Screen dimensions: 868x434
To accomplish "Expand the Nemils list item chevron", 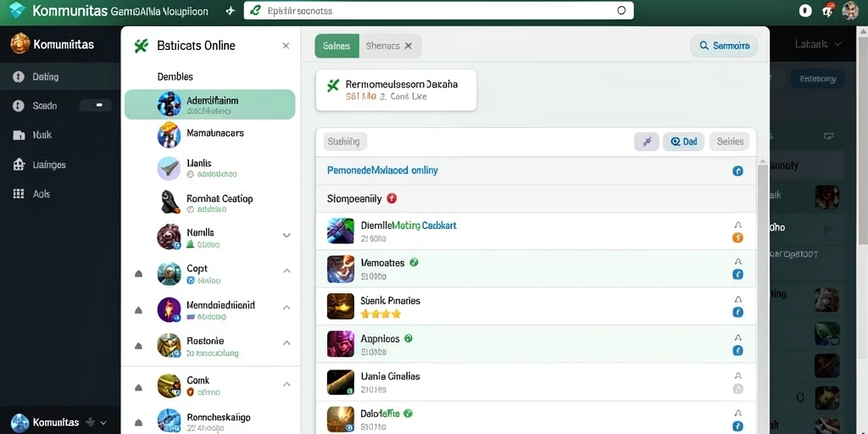I will (287, 236).
